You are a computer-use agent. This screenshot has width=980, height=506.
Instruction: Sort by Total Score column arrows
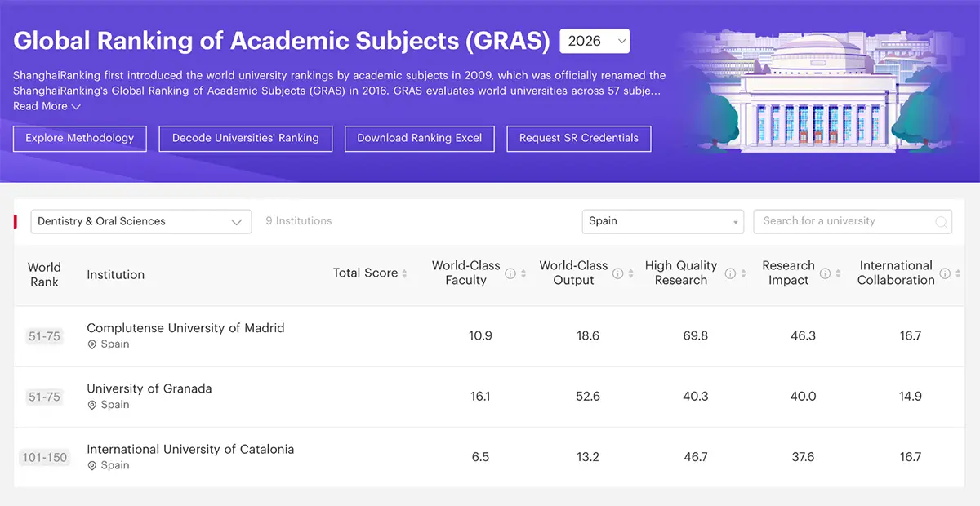coord(405,273)
